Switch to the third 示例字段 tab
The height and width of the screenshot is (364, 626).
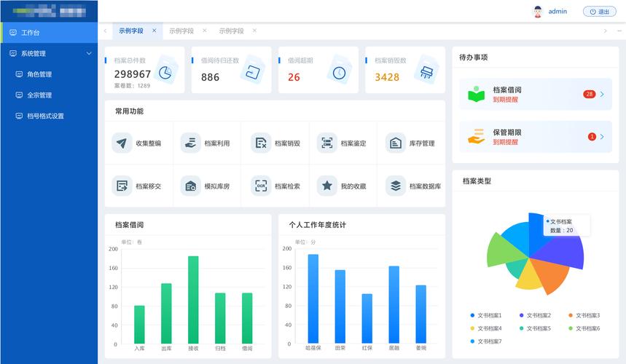(x=231, y=31)
